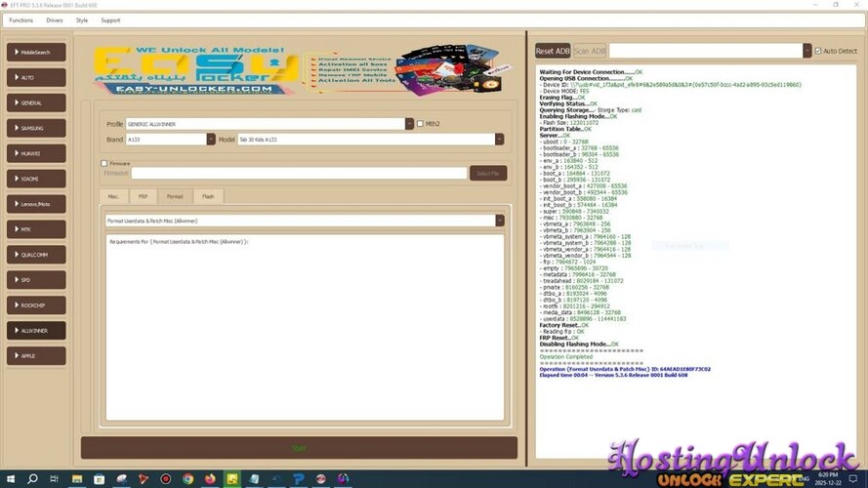
Task: Switch to the FRP tab
Action: 143,196
